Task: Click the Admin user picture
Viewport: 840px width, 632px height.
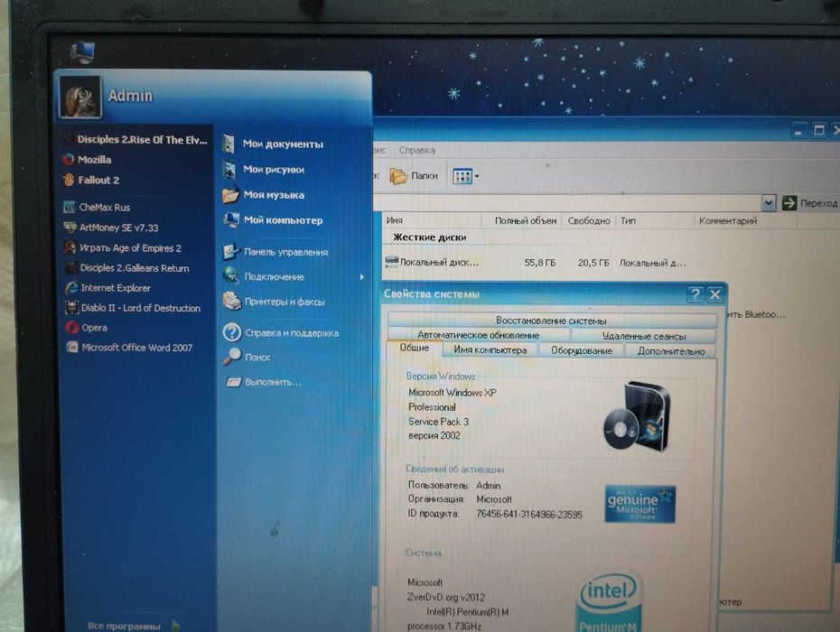Action: pos(79,97)
